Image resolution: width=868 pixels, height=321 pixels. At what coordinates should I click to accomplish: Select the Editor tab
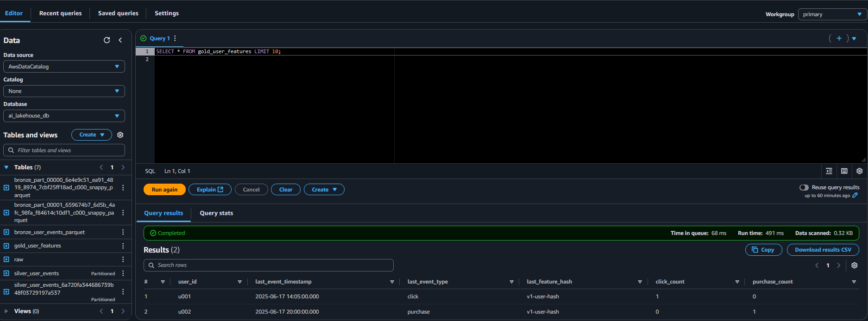14,13
